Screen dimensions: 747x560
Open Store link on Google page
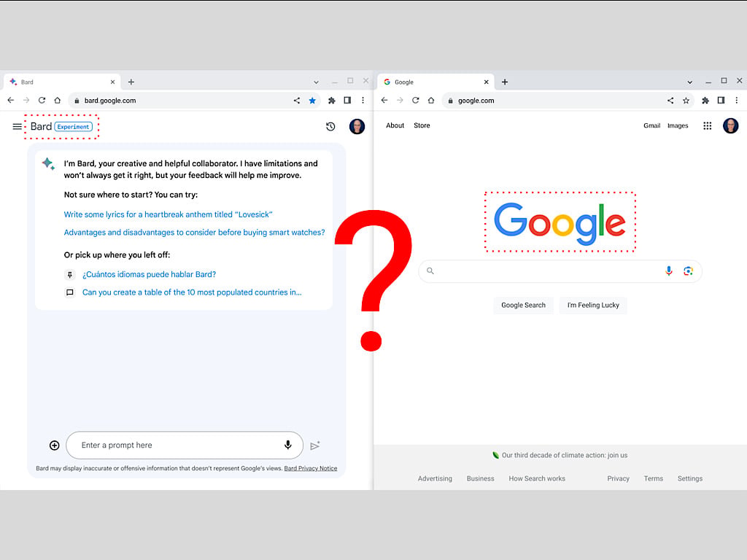click(422, 125)
